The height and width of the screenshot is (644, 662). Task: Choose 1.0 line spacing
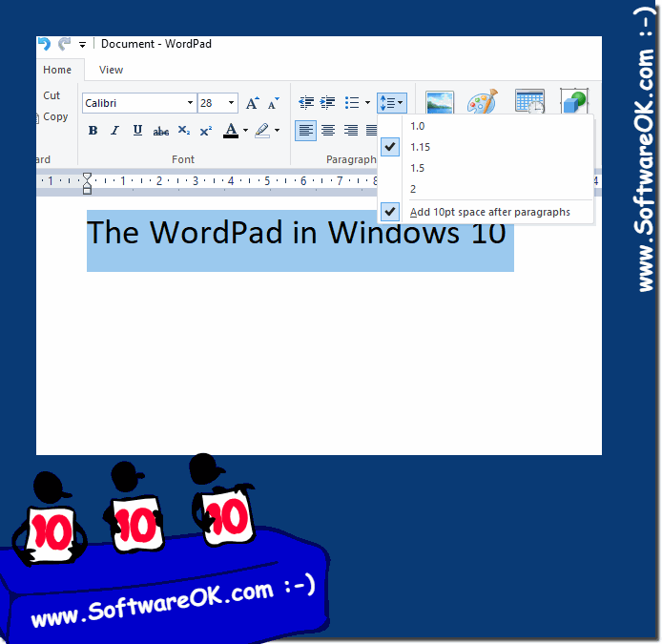(486, 126)
